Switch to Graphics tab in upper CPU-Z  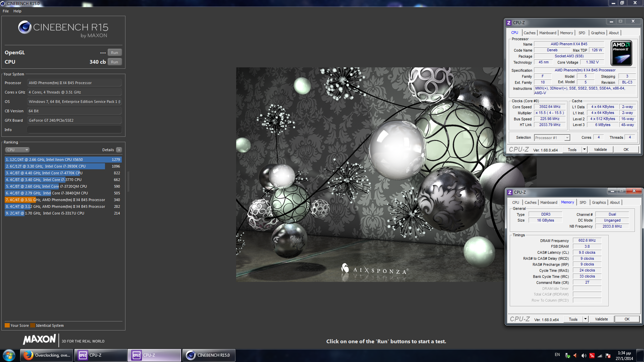coord(598,33)
